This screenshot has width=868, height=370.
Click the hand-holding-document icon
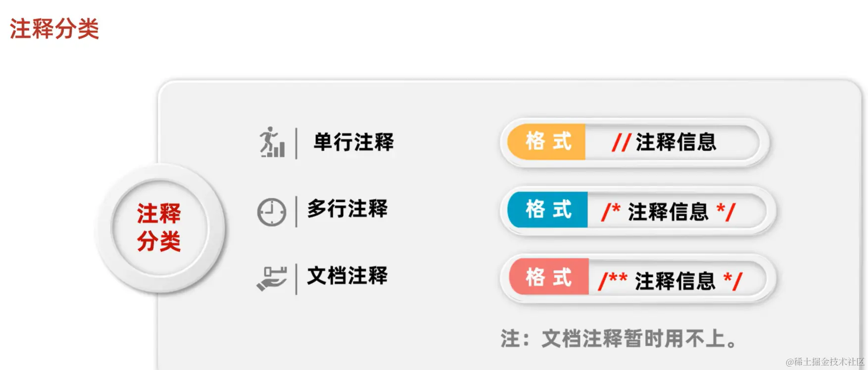click(x=272, y=279)
